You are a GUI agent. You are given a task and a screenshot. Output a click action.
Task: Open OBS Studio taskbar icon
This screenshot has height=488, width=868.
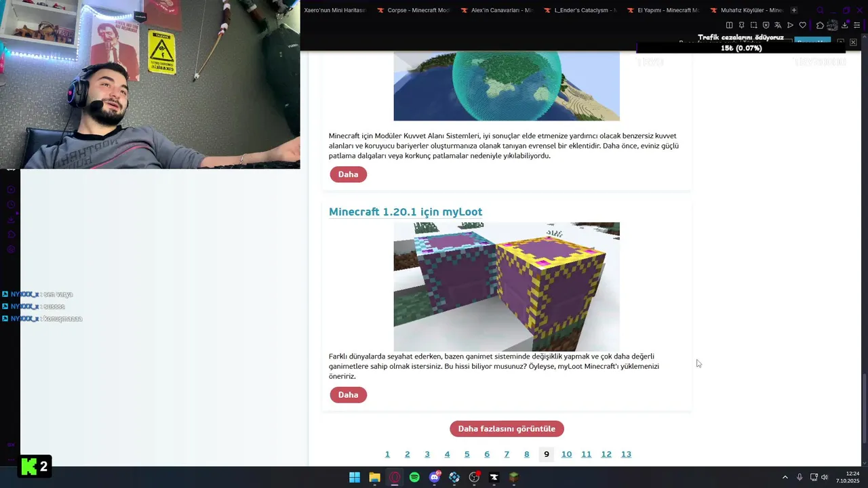point(474,477)
